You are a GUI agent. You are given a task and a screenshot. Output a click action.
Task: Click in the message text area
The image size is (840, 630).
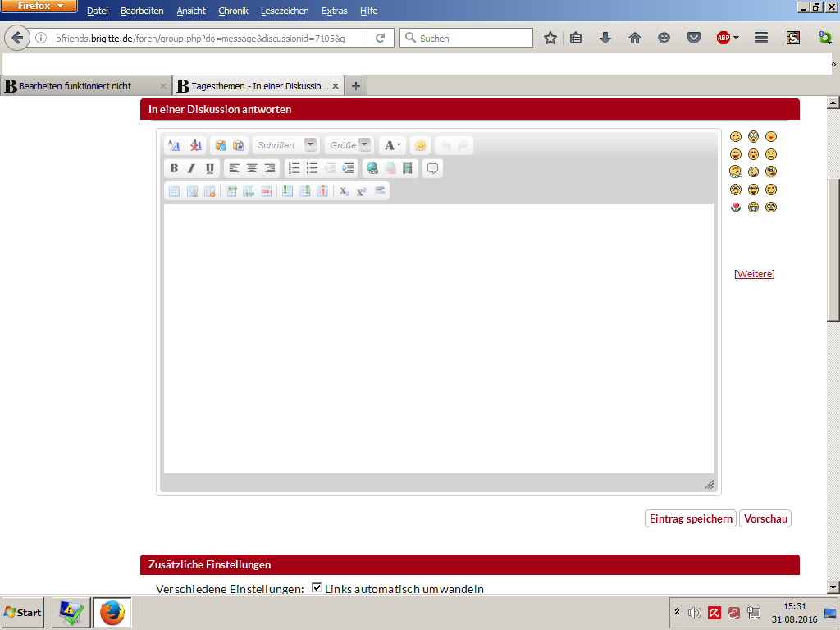[x=438, y=338]
